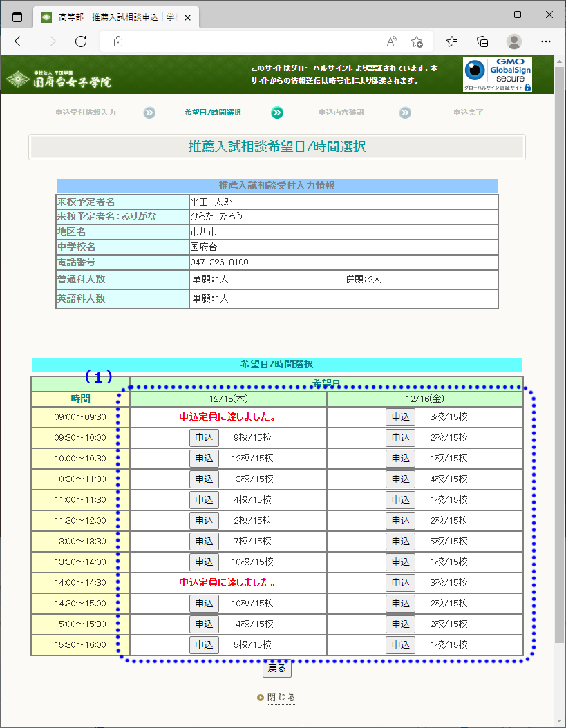Image resolution: width=566 pixels, height=728 pixels.
Task: Apply for 12/16 15:00～15:30 slot
Action: point(401,624)
